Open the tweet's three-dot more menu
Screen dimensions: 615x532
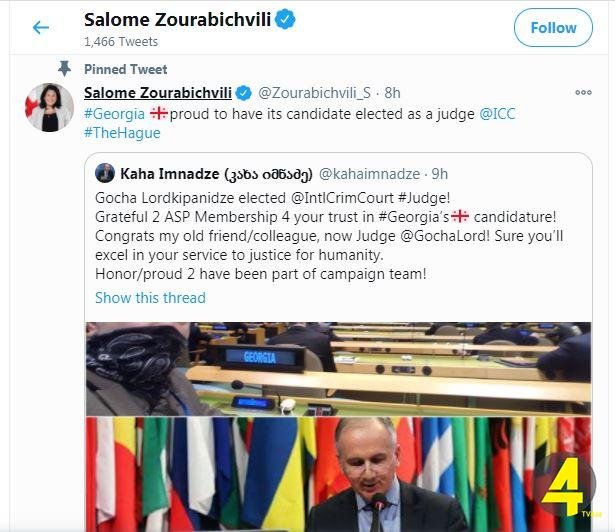point(583,93)
